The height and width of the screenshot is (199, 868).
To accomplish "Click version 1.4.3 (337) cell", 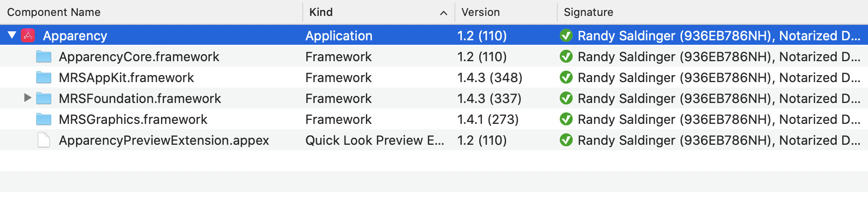I will point(489,99).
